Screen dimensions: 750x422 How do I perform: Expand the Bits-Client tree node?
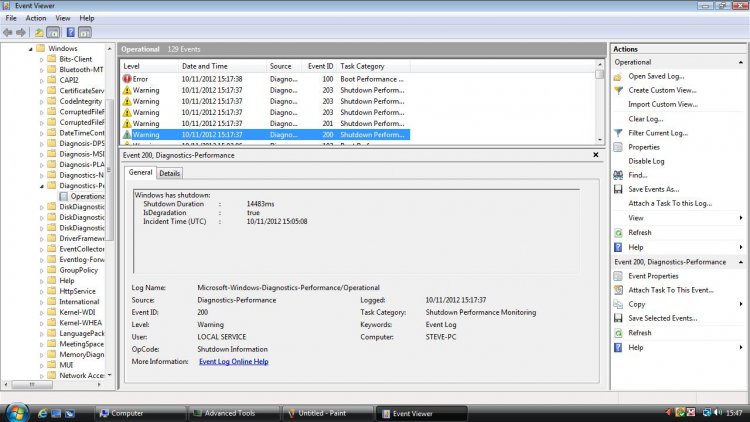[42, 60]
